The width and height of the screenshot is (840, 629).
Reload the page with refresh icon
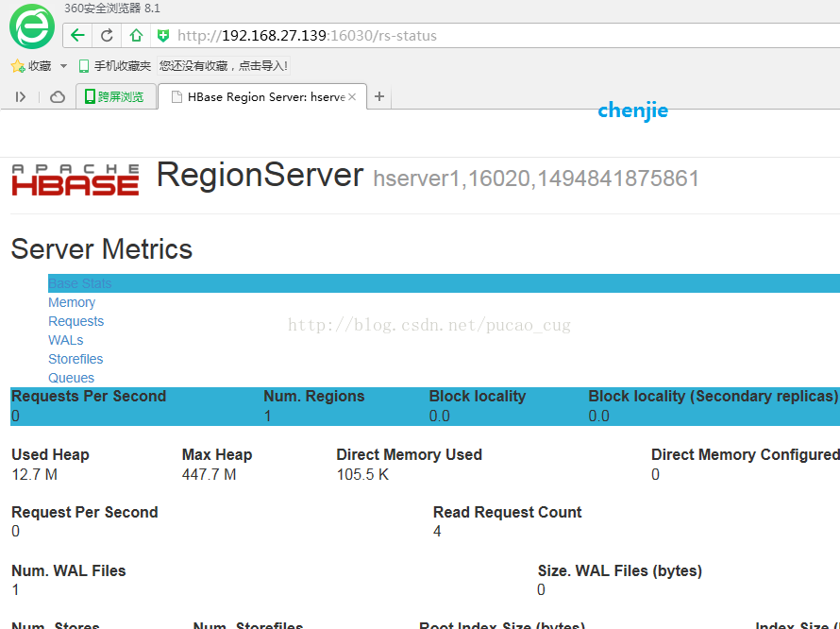[107, 35]
